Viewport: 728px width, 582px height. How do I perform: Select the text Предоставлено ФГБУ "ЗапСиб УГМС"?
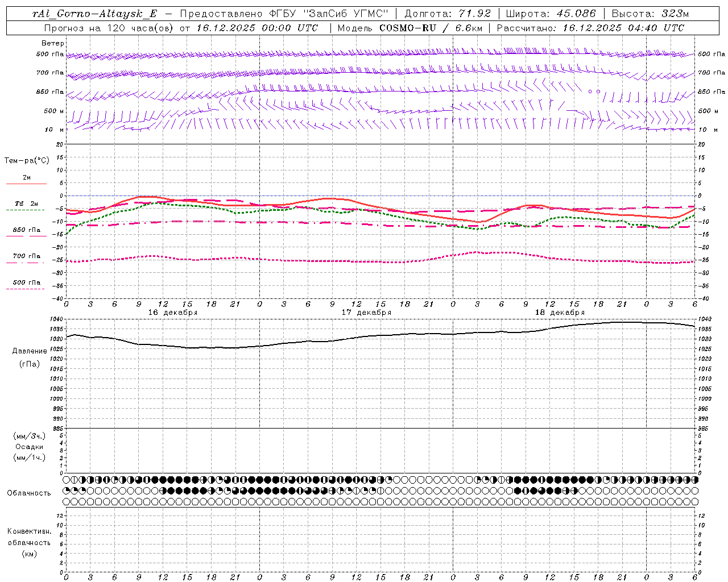coord(284,14)
